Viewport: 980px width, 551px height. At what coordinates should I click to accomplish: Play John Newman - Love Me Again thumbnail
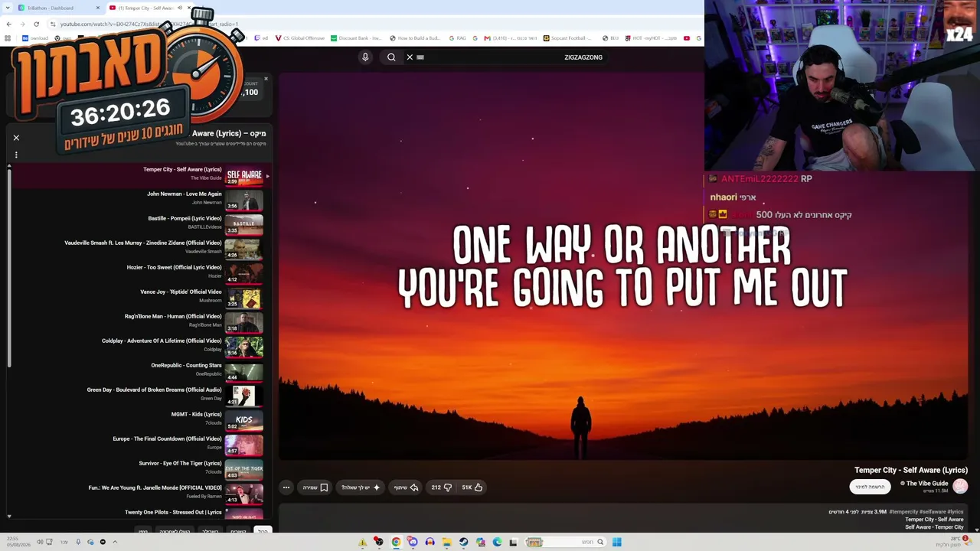244,200
